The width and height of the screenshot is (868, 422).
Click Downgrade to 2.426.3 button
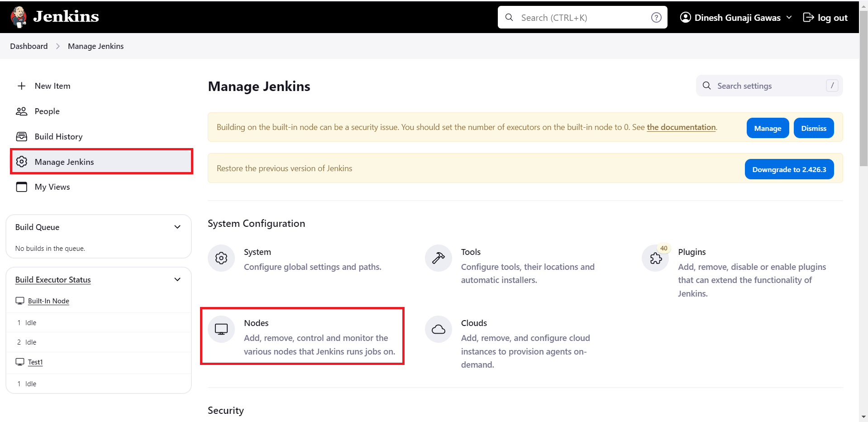[789, 169]
